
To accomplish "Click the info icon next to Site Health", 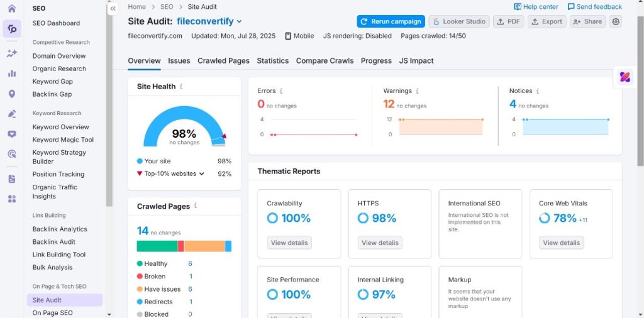I will (x=182, y=87).
